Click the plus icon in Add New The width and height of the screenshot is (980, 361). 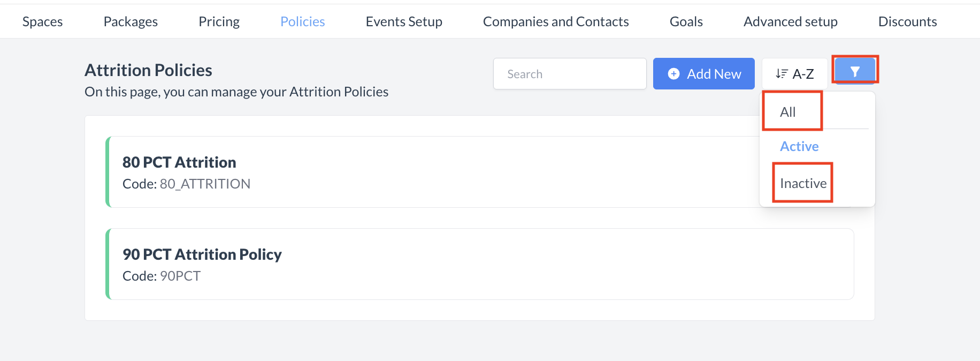674,74
